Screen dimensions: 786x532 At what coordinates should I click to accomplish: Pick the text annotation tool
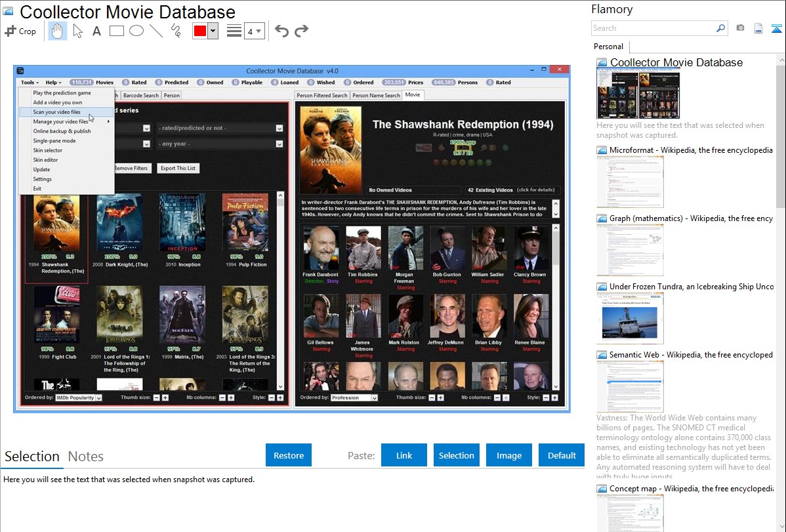(96, 31)
